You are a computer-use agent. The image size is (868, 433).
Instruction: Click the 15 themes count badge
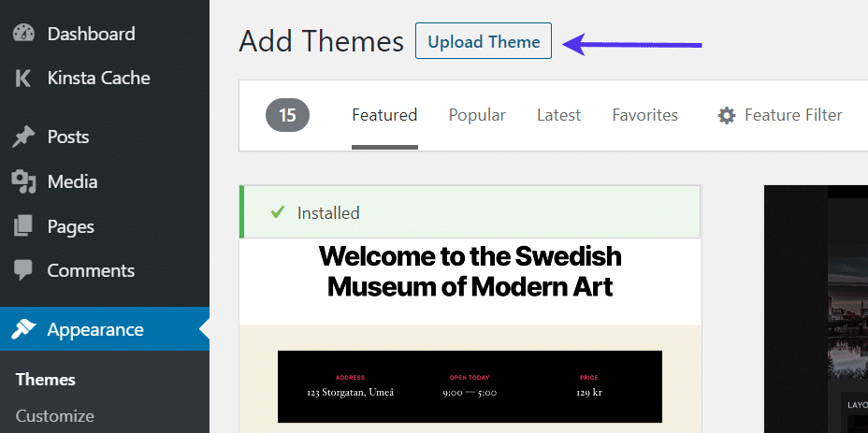point(287,115)
